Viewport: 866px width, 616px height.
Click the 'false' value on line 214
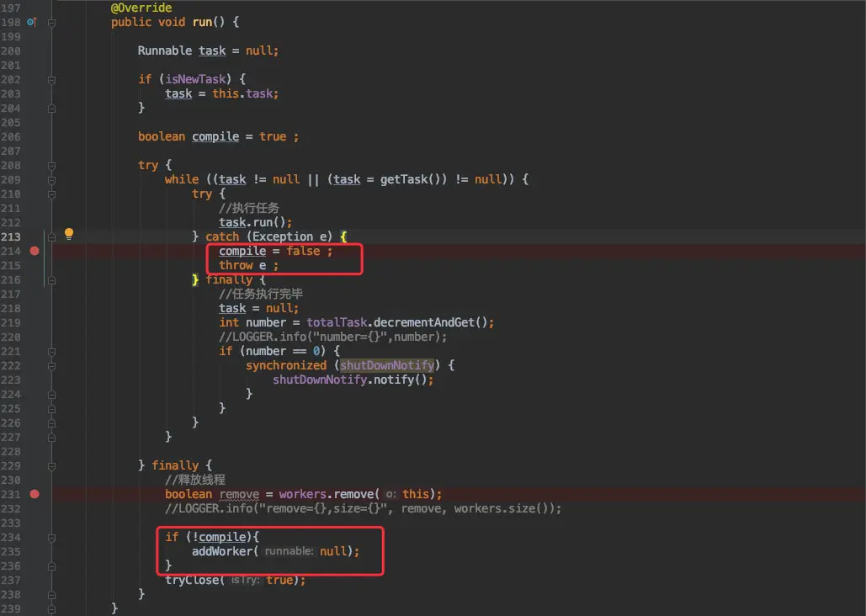[303, 251]
